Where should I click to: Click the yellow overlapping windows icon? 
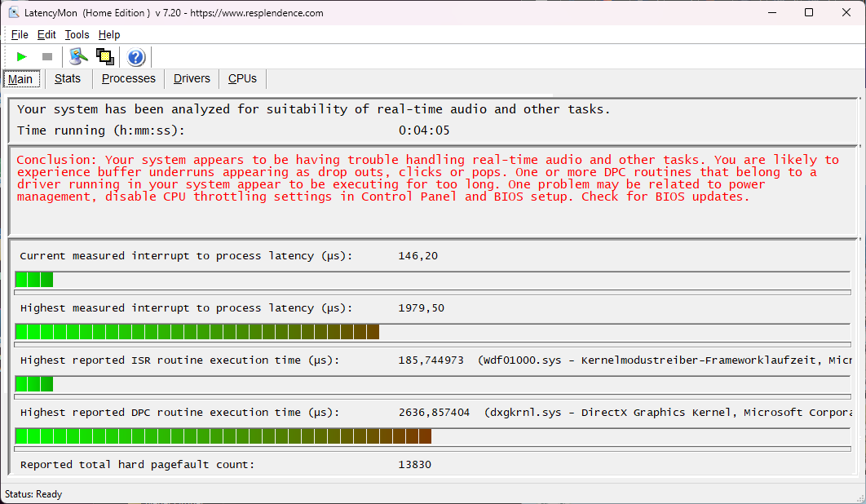click(104, 56)
